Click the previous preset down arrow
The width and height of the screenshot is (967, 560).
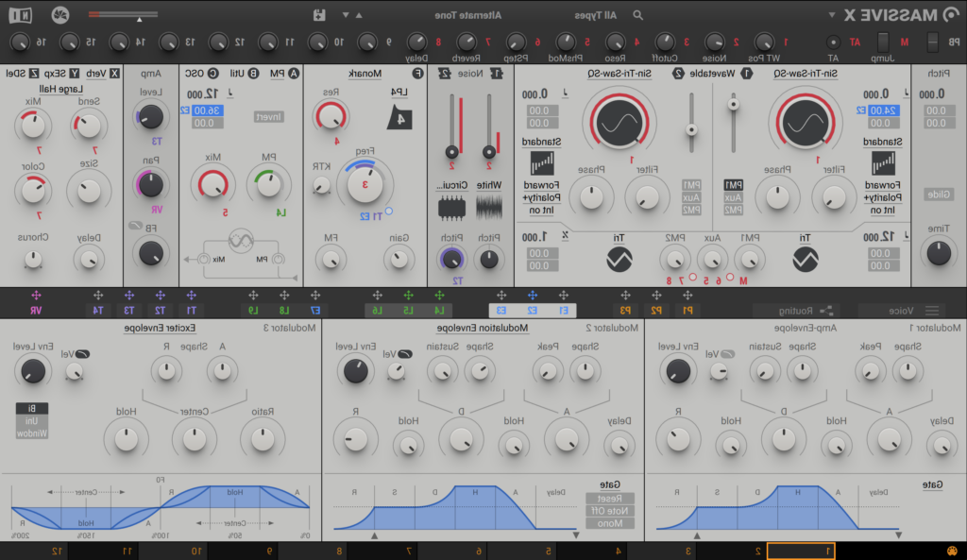(346, 15)
